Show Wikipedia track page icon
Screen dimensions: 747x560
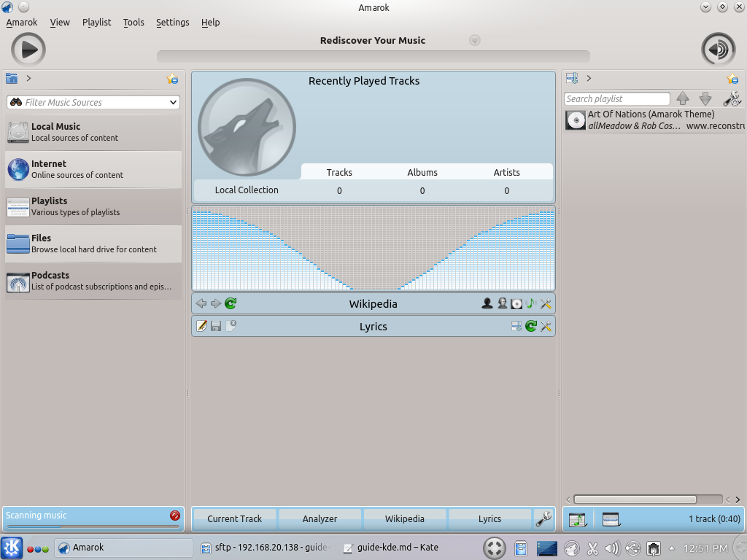coord(531,303)
